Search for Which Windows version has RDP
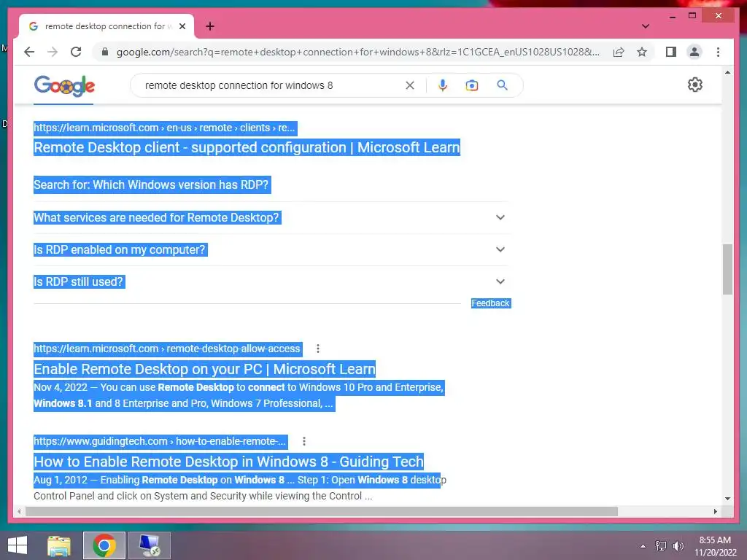The height and width of the screenshot is (560, 747). pyautogui.click(x=152, y=184)
